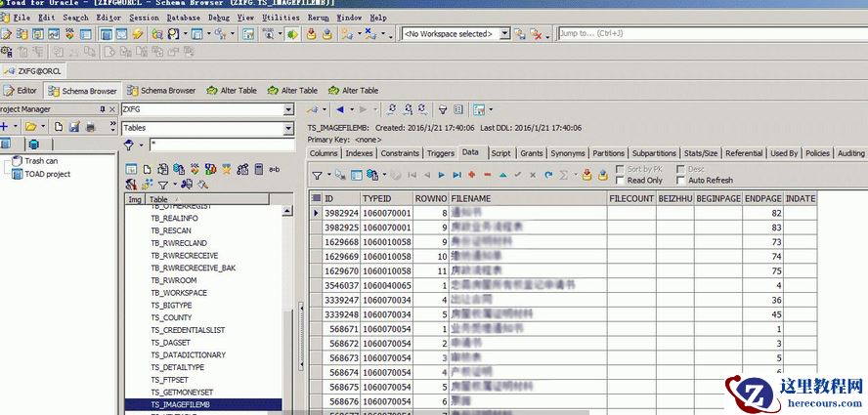Click the data grid filter funnel icon
868x415 pixels.
point(317,176)
